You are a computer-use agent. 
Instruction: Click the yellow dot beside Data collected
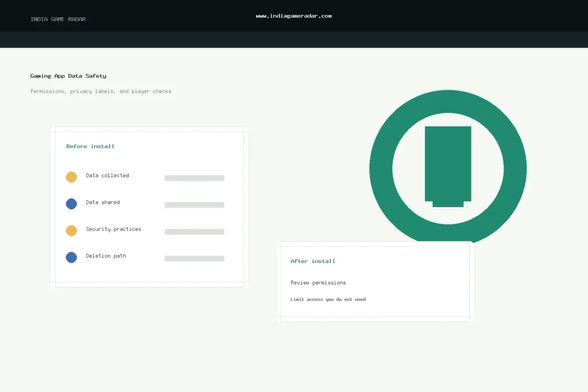pyautogui.click(x=71, y=177)
